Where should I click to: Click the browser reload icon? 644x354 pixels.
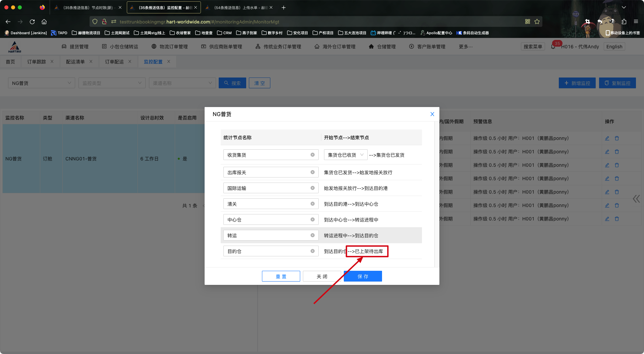coord(32,22)
